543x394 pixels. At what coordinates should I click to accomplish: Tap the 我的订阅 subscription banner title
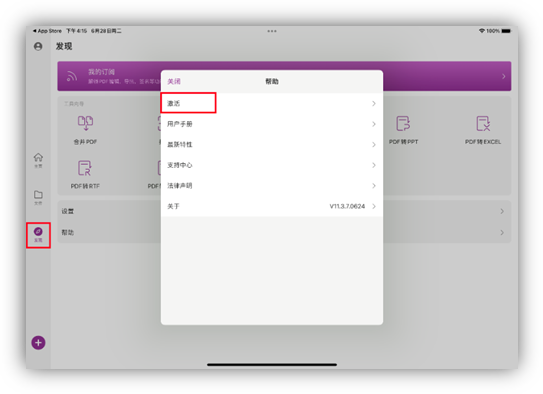(x=101, y=72)
